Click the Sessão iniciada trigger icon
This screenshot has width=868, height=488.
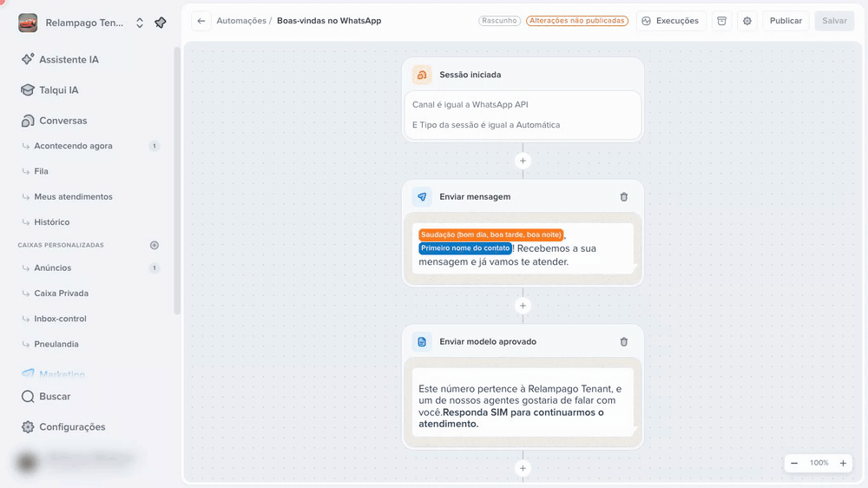[422, 75]
